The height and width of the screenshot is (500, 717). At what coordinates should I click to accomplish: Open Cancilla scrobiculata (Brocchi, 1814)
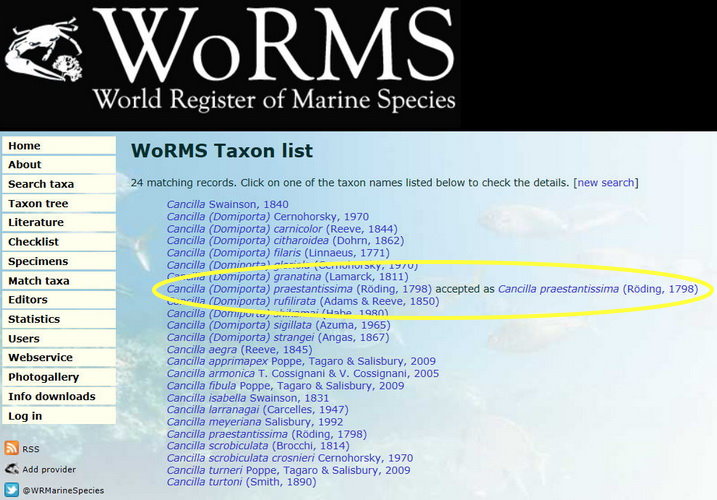[x=258, y=446]
